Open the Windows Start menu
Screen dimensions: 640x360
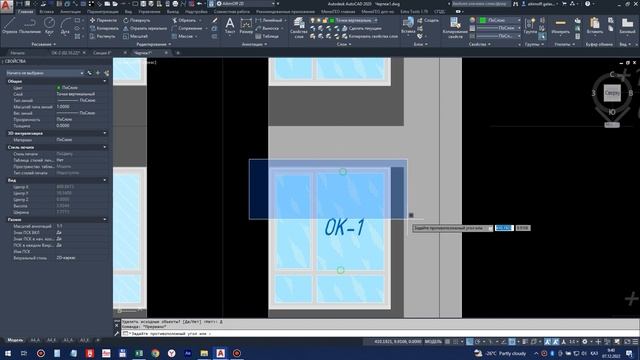tap(7, 353)
